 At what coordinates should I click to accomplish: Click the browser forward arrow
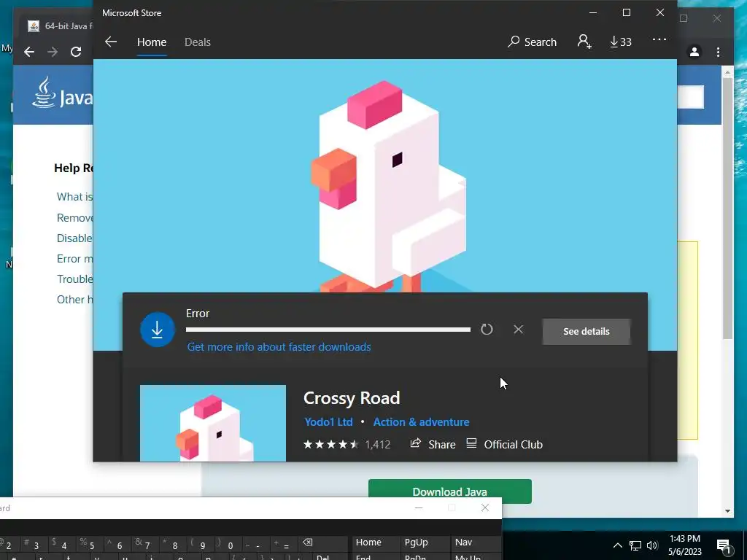[x=53, y=52]
